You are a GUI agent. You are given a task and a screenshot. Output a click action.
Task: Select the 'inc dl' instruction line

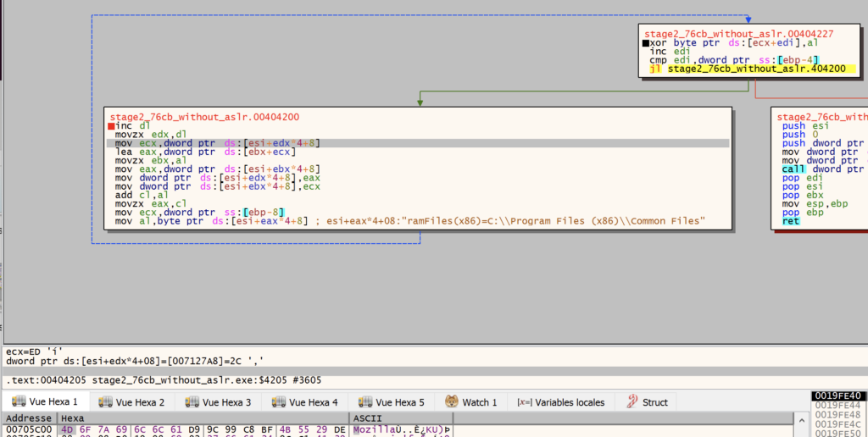(132, 125)
